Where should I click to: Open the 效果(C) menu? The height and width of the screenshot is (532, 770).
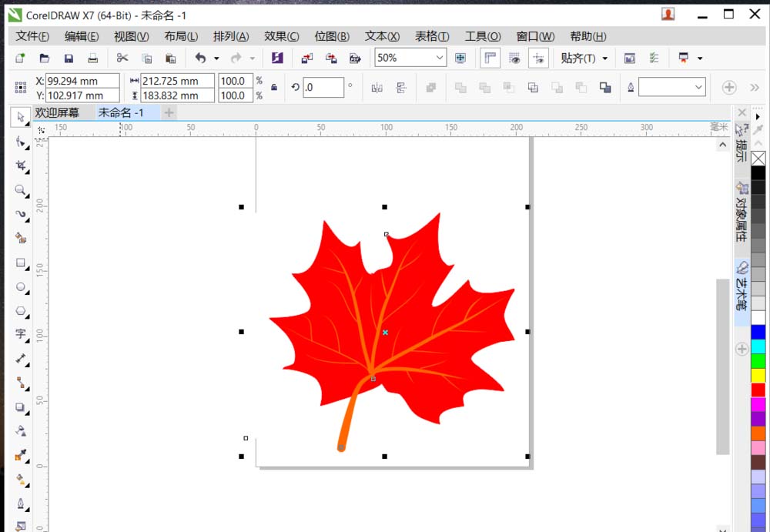(281, 36)
